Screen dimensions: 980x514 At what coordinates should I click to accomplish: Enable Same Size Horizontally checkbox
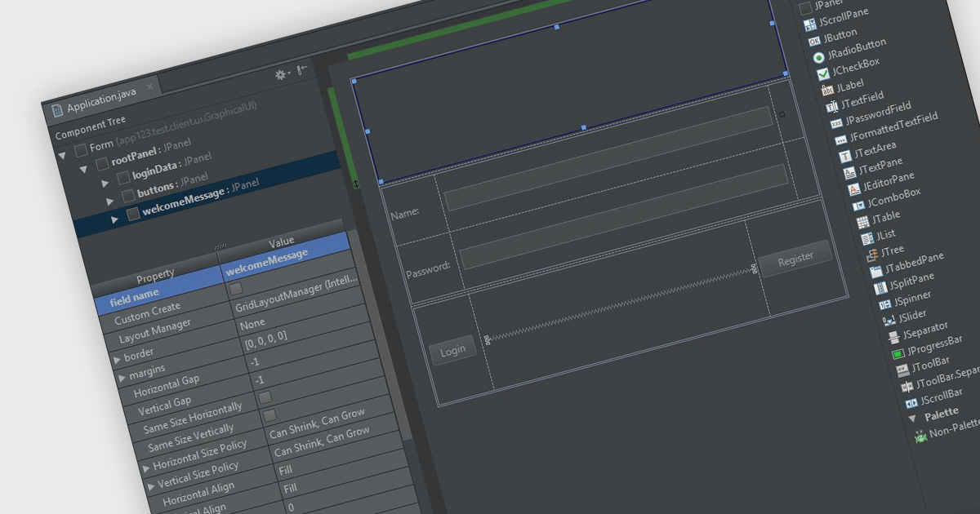click(265, 397)
